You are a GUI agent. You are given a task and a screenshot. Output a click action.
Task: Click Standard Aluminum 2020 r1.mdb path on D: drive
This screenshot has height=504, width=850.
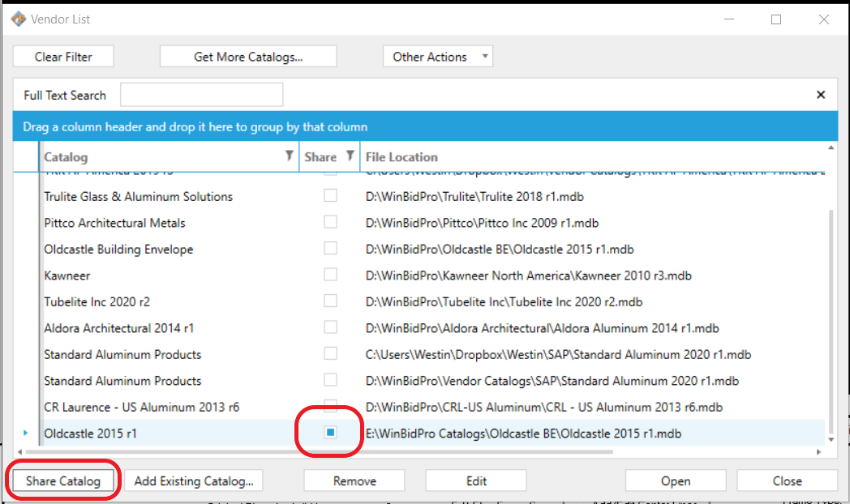[552, 381]
